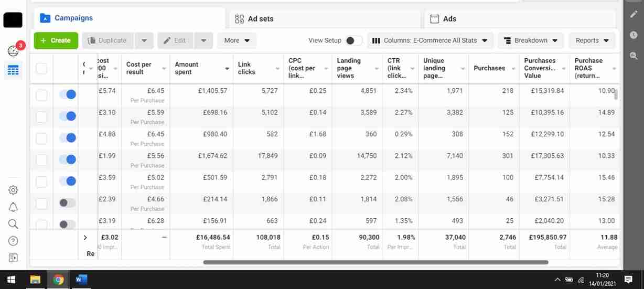Tick the select-all checkbox in header
644x289 pixels.
(41, 68)
